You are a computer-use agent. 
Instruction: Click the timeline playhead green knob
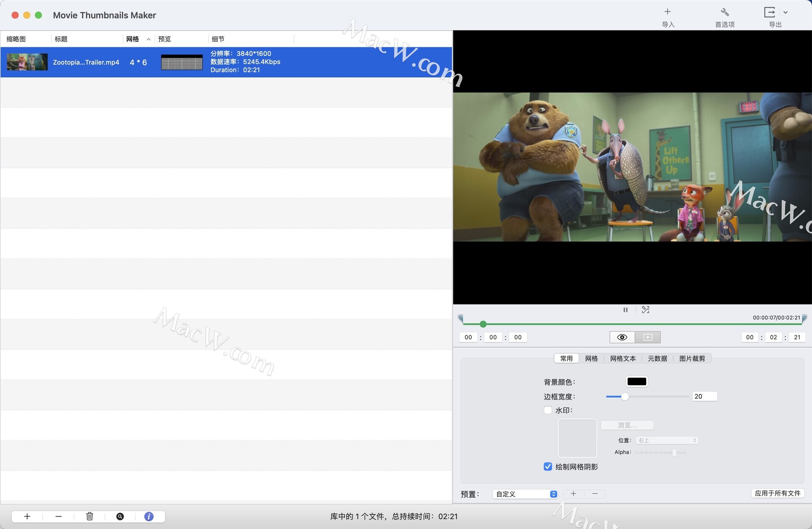pos(483,324)
